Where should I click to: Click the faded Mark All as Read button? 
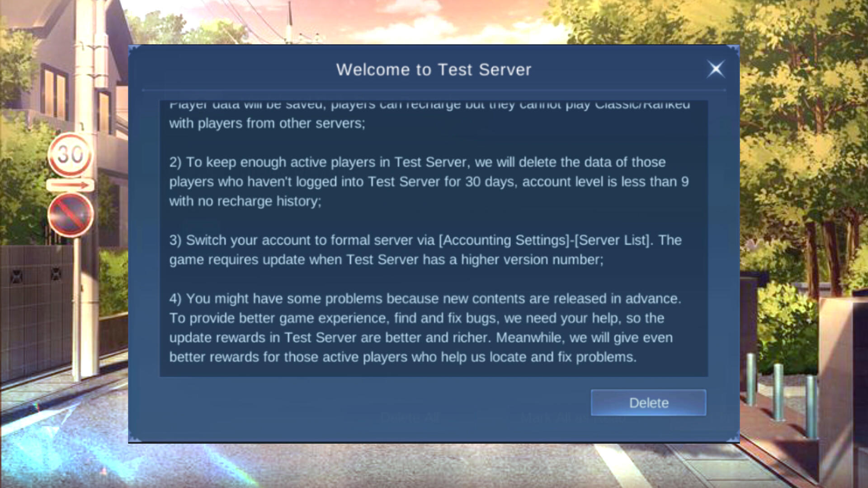point(573,418)
